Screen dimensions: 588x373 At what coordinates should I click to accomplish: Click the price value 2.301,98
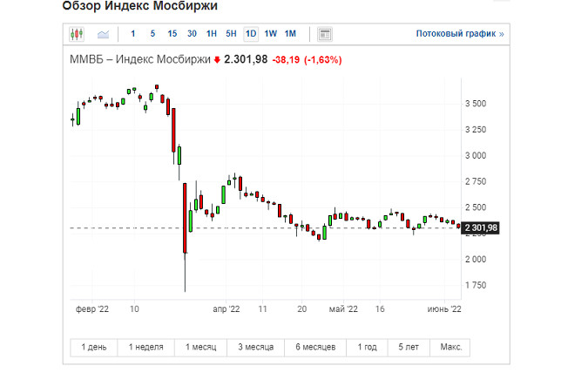tap(246, 59)
